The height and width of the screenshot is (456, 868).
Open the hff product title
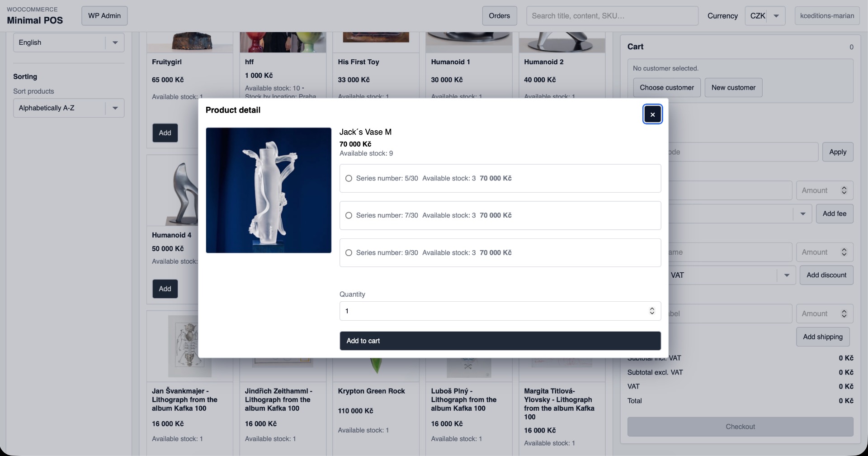coord(250,62)
